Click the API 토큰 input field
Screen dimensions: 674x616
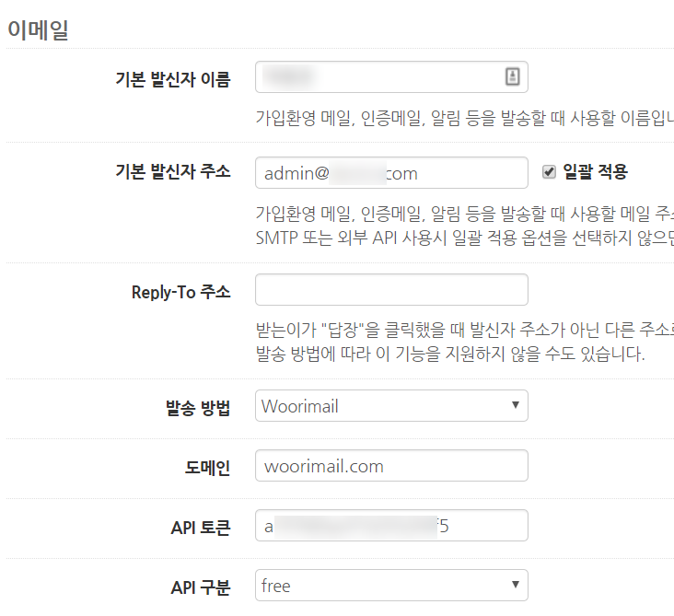coord(391,525)
